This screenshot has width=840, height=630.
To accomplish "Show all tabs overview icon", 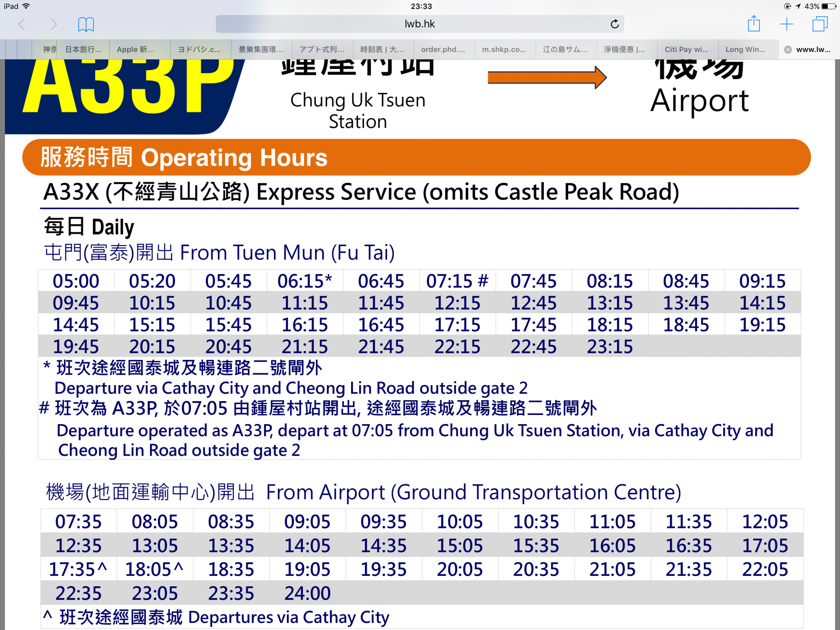I will point(819,24).
